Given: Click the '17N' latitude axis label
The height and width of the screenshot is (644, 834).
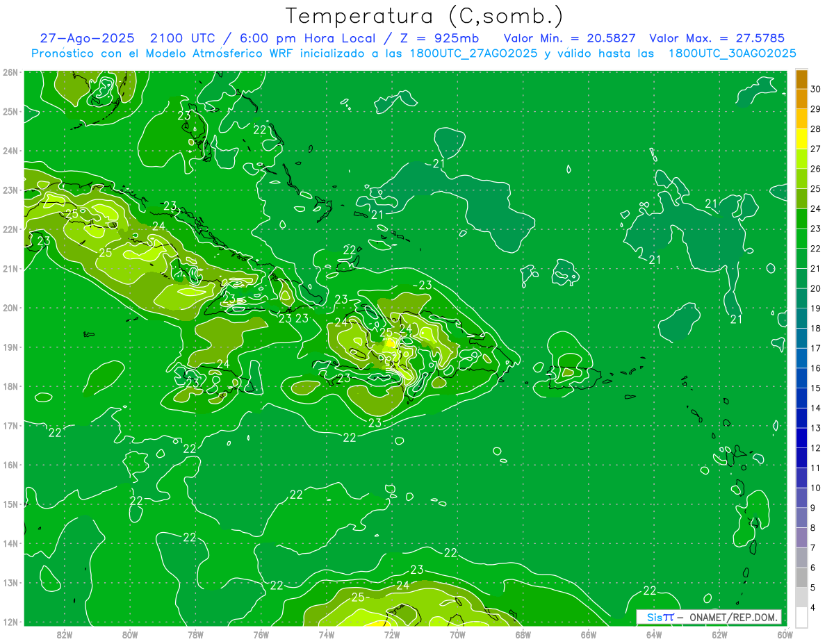Looking at the screenshot, I should click(10, 426).
